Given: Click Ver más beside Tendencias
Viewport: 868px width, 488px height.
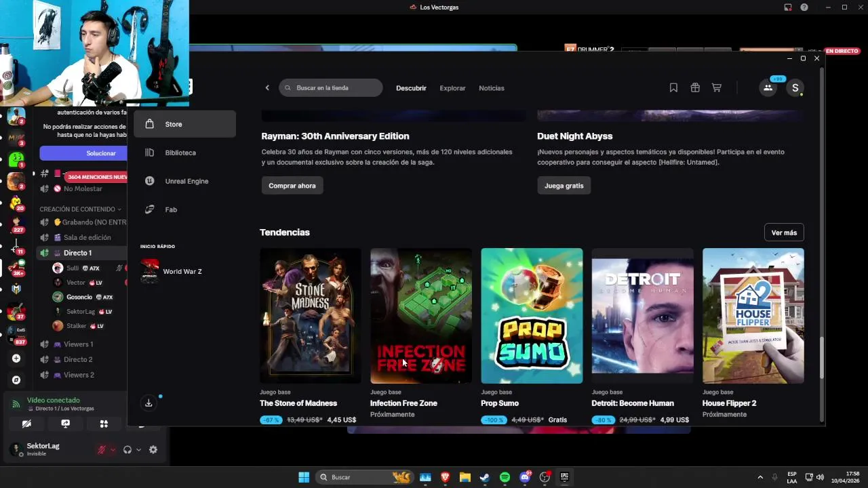Looking at the screenshot, I should click(784, 232).
